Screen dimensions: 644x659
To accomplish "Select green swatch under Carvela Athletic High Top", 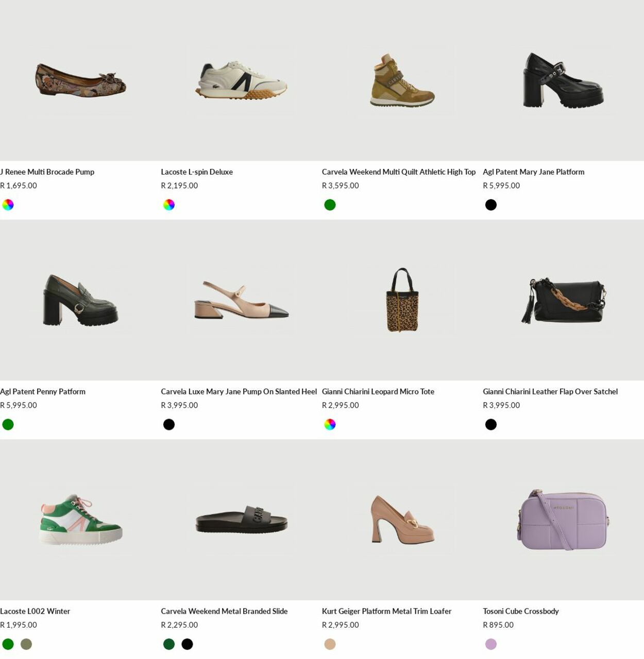I will tap(330, 205).
